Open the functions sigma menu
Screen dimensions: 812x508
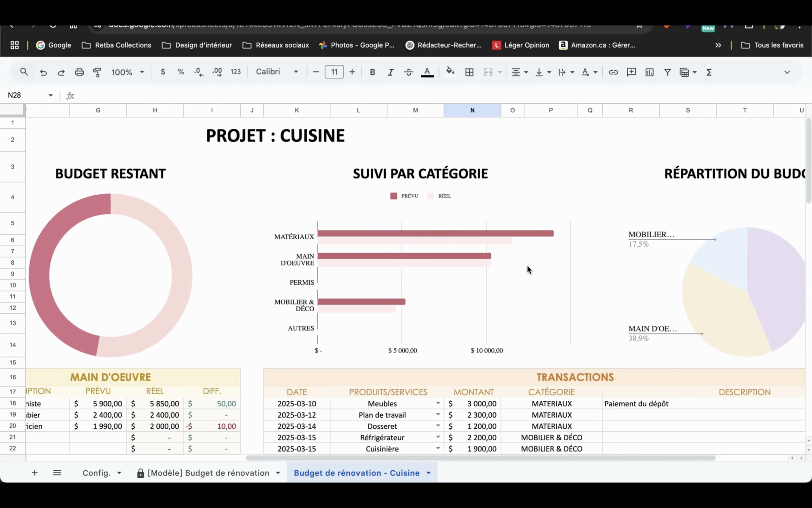pyautogui.click(x=709, y=72)
